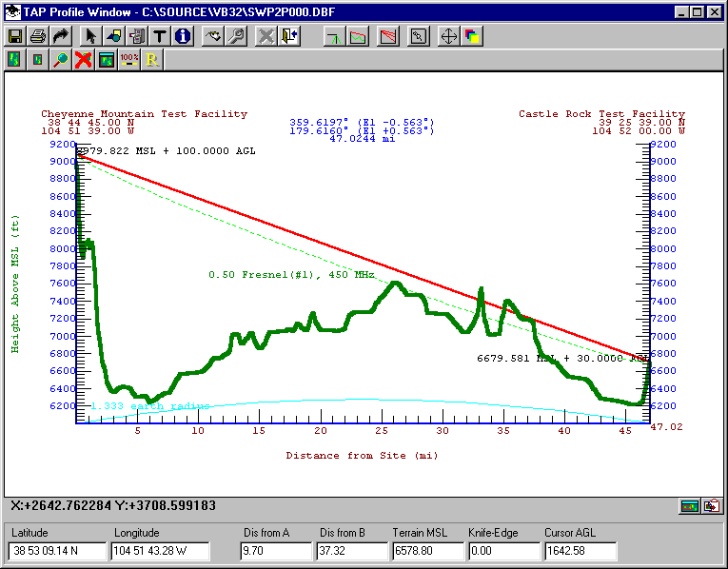Click the 359.6197° azimuth text

pyautogui.click(x=318, y=122)
